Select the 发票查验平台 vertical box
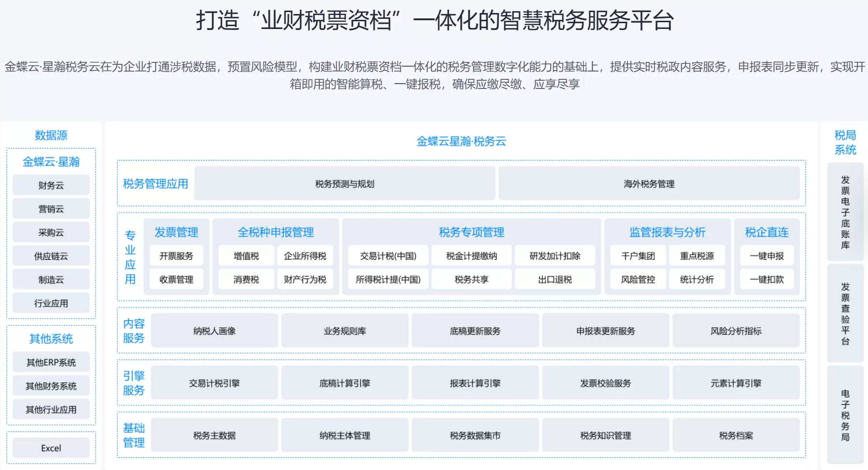868x470 pixels. [x=845, y=313]
